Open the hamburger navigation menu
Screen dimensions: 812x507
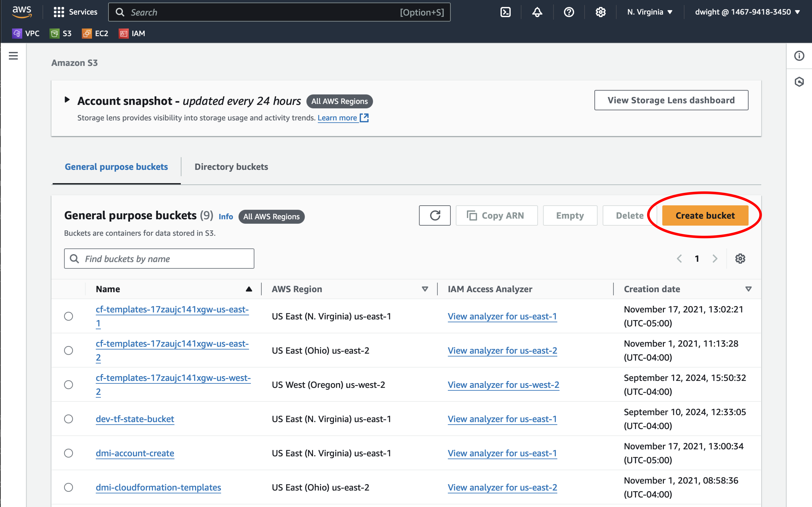[13, 56]
